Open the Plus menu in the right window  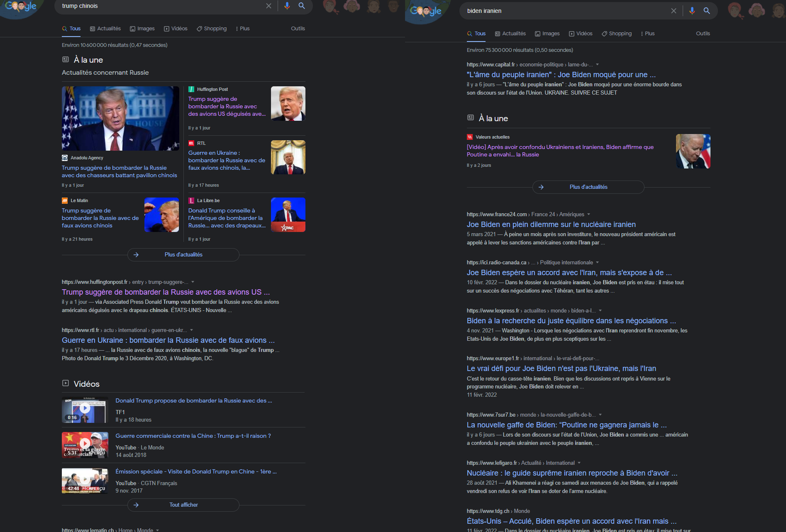point(648,34)
